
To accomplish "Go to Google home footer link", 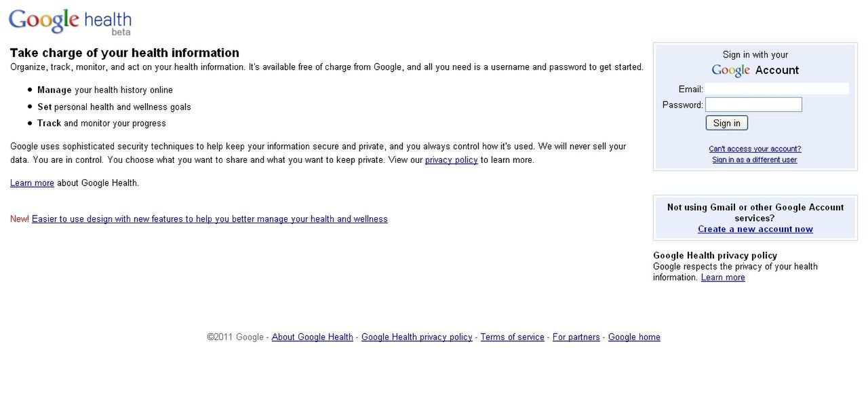I will [634, 337].
